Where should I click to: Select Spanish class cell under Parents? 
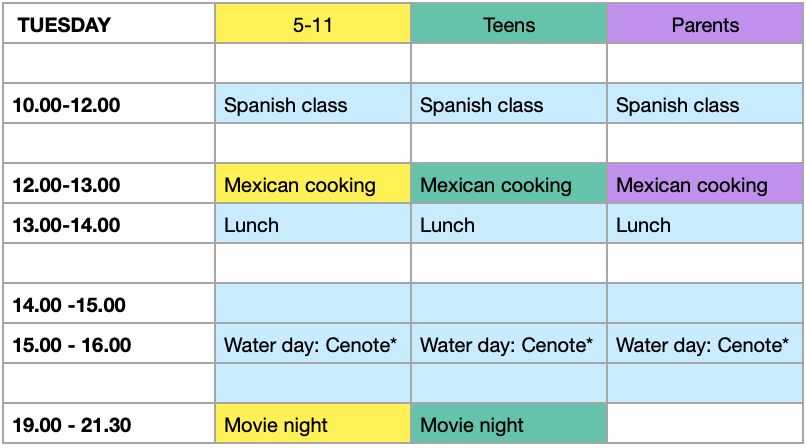coord(705,104)
